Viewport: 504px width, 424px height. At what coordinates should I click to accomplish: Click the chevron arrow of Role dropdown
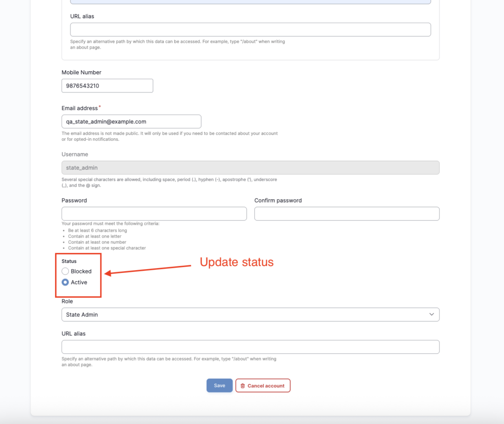pyautogui.click(x=432, y=314)
